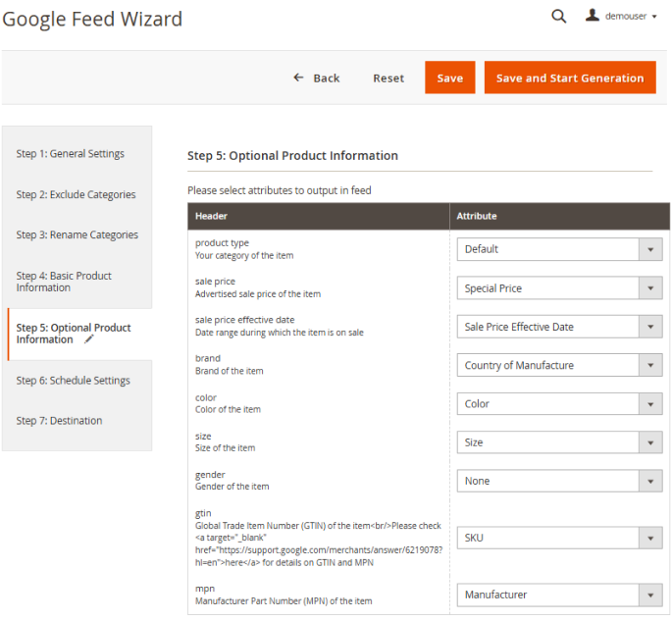Click the 'gtin' header label
This screenshot has width=672, height=621.
click(203, 513)
